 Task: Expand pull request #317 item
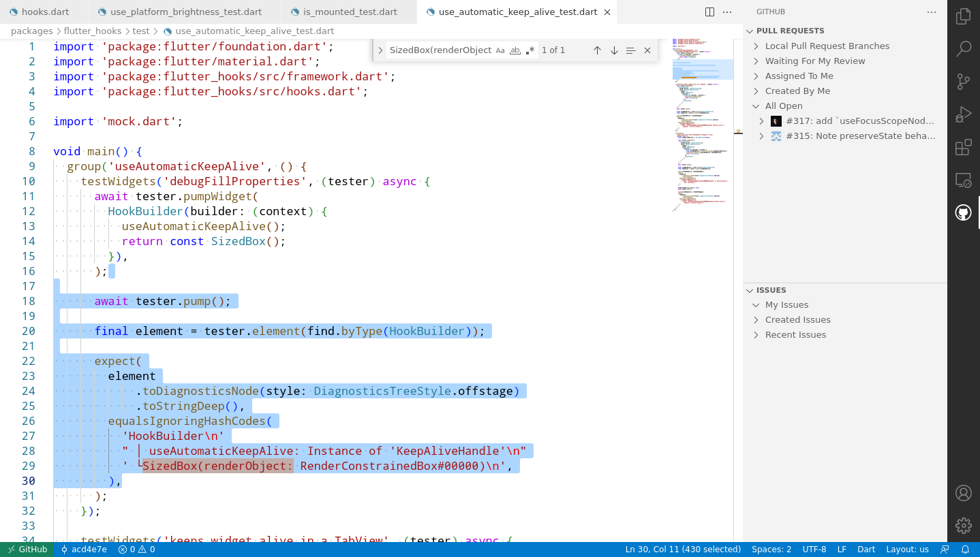click(x=762, y=121)
